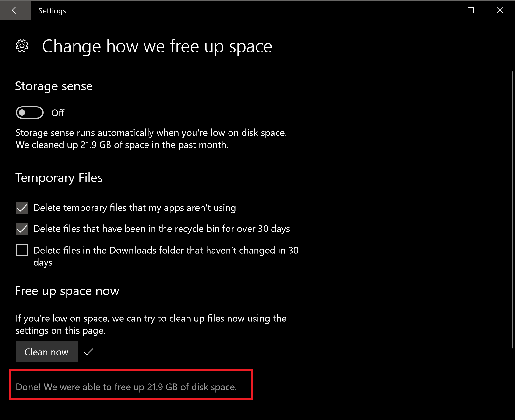Click the 'Off' label beside the toggle

point(58,113)
